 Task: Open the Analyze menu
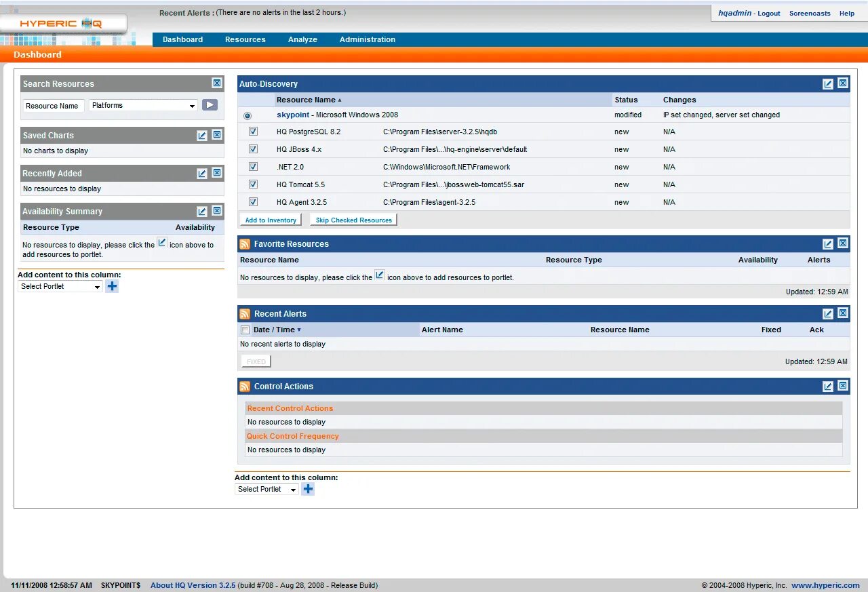[302, 39]
